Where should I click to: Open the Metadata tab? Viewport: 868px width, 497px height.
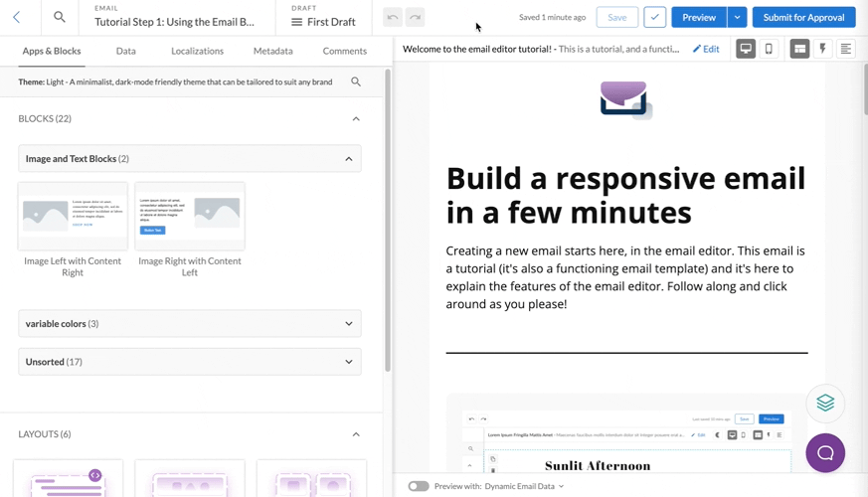[272, 51]
